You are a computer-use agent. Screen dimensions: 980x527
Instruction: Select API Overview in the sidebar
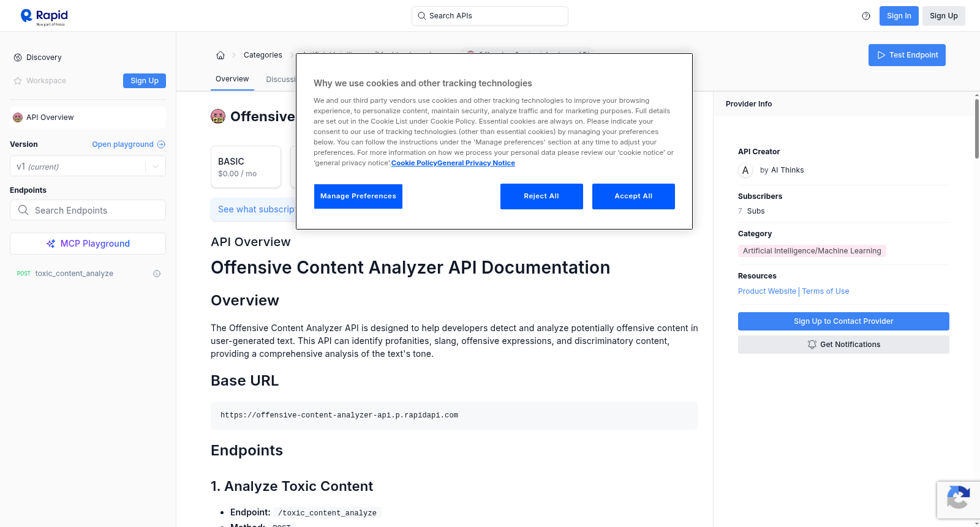(x=88, y=118)
